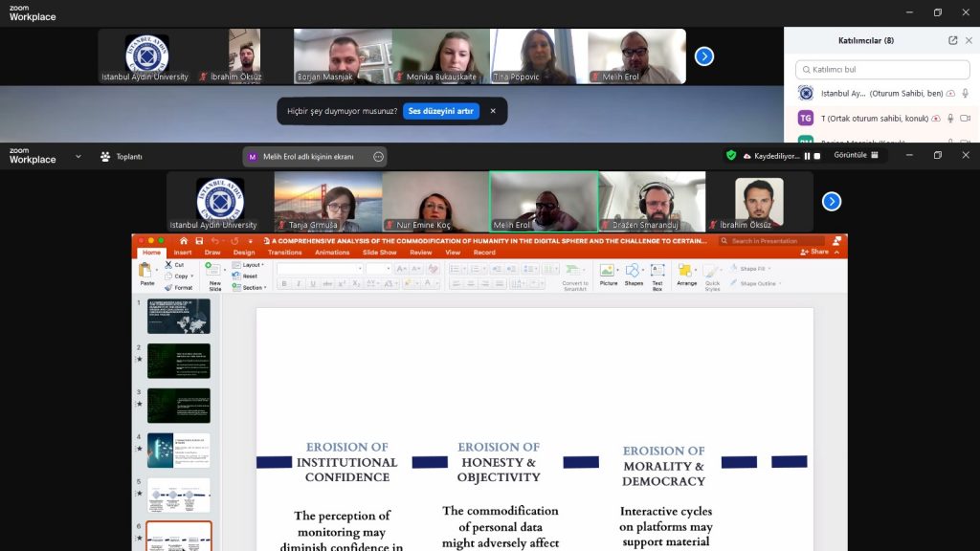Image resolution: width=980 pixels, height=551 pixels.
Task: Stop the cloud recording
Action: (817, 156)
